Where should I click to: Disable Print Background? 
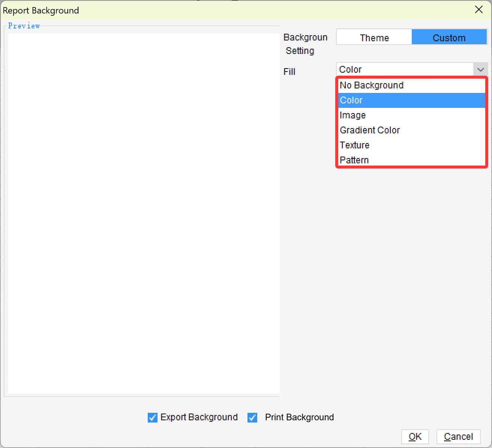pyautogui.click(x=252, y=417)
